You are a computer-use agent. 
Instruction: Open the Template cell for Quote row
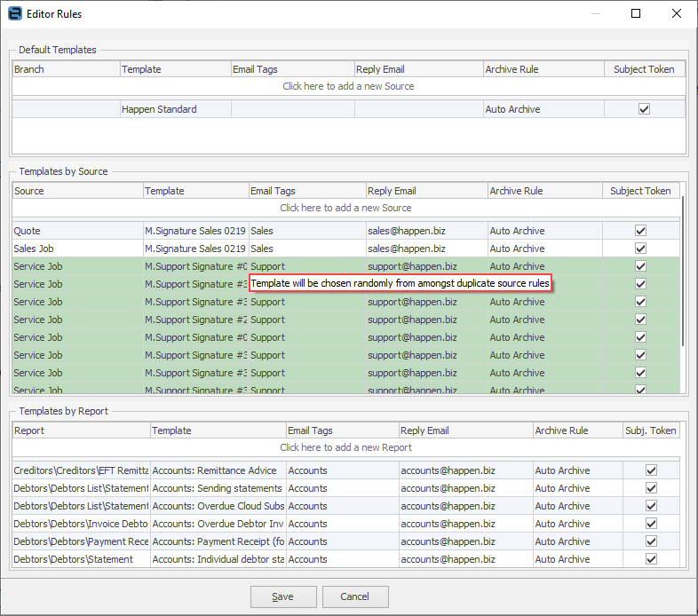click(195, 231)
